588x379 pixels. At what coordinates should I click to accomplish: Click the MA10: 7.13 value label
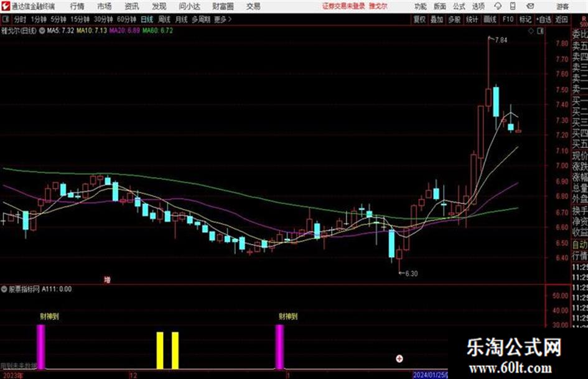pyautogui.click(x=91, y=30)
